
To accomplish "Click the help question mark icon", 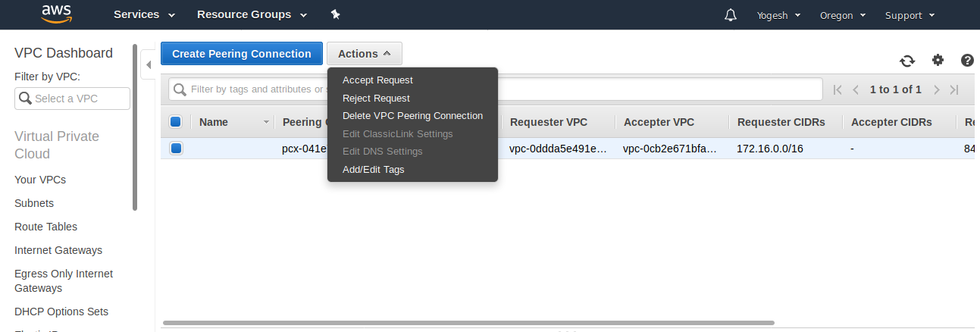I will pos(967,61).
